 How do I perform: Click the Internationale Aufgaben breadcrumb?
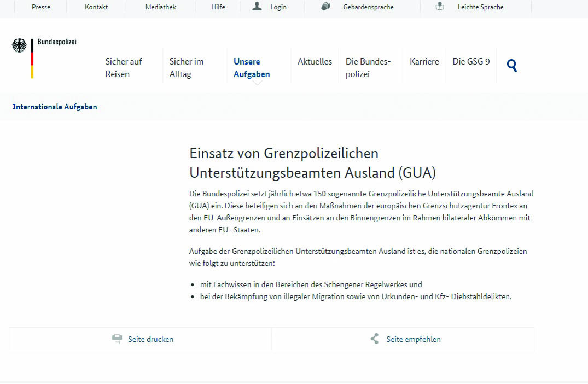coord(55,107)
